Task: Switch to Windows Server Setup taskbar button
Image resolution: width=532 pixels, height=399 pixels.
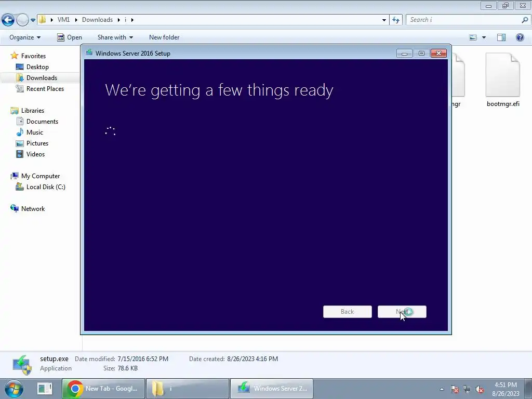Action: click(272, 389)
